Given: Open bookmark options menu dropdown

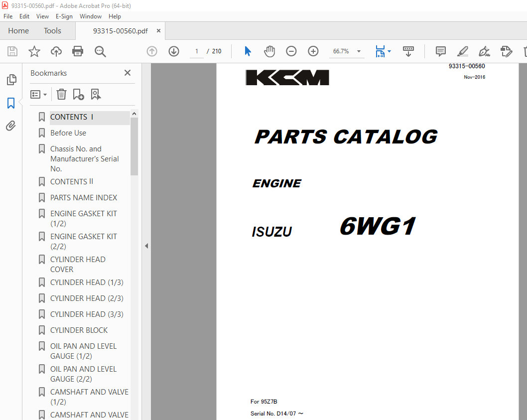Looking at the screenshot, I should (x=38, y=95).
